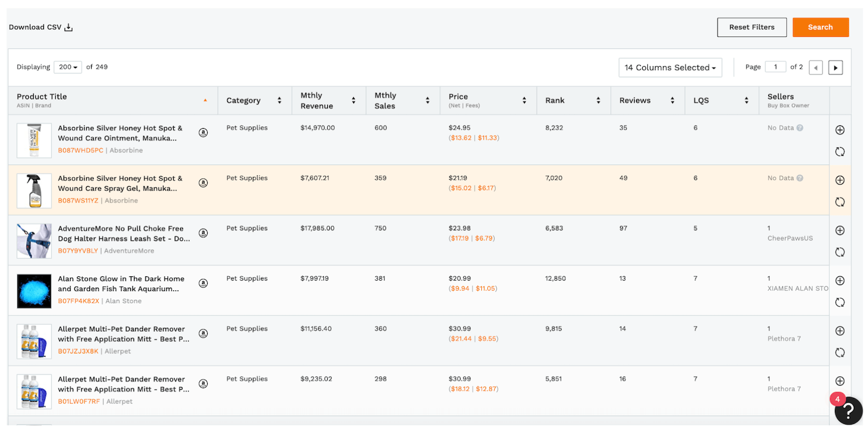Open Amazon listing icon for Absorbine Ointment
Screen dimensions: 868x431
click(203, 132)
